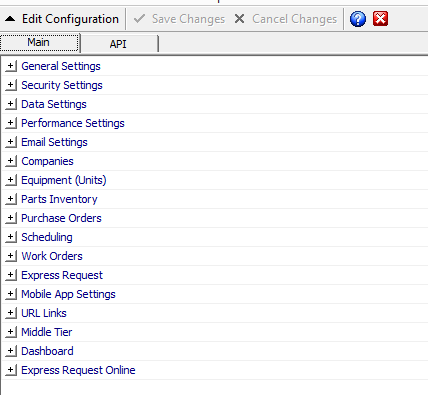Expand the Express Request node
This screenshot has width=428, height=395.
[11, 275]
